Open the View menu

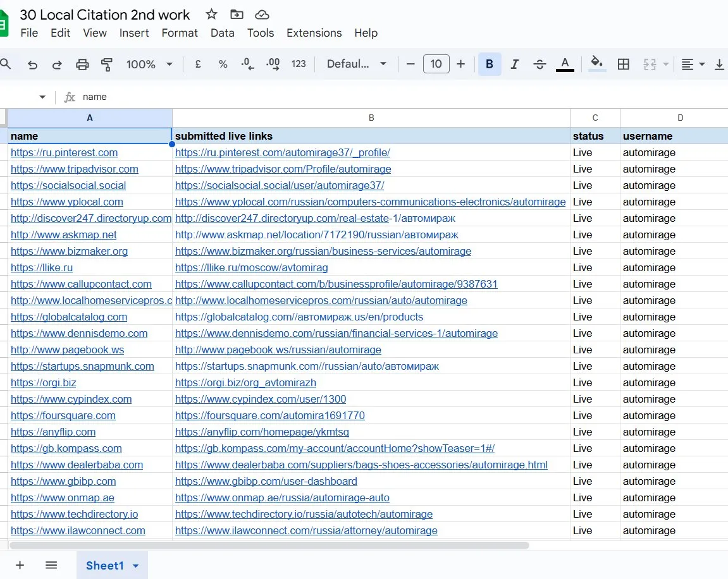(95, 33)
